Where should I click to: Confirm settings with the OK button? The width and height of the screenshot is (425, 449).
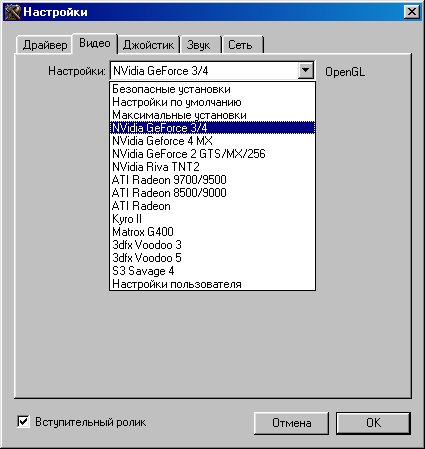(x=373, y=423)
